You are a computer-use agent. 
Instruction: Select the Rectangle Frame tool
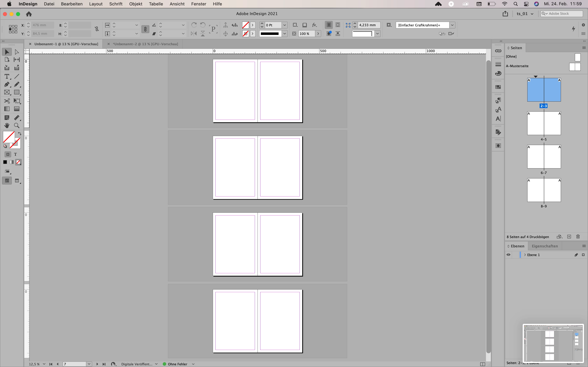point(7,92)
